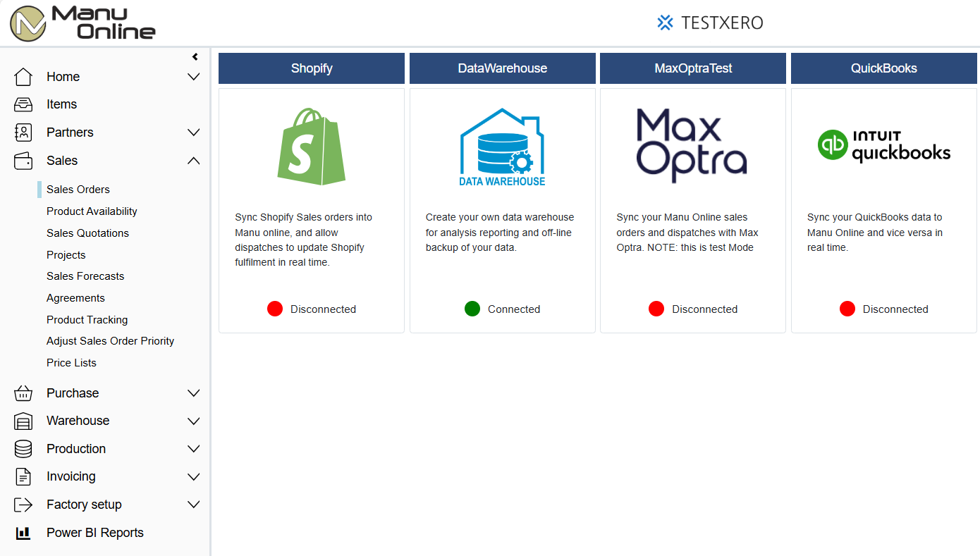The image size is (980, 556).
Task: Click the Xero logo icon beside TESTXERO
Action: pyautogui.click(x=665, y=23)
